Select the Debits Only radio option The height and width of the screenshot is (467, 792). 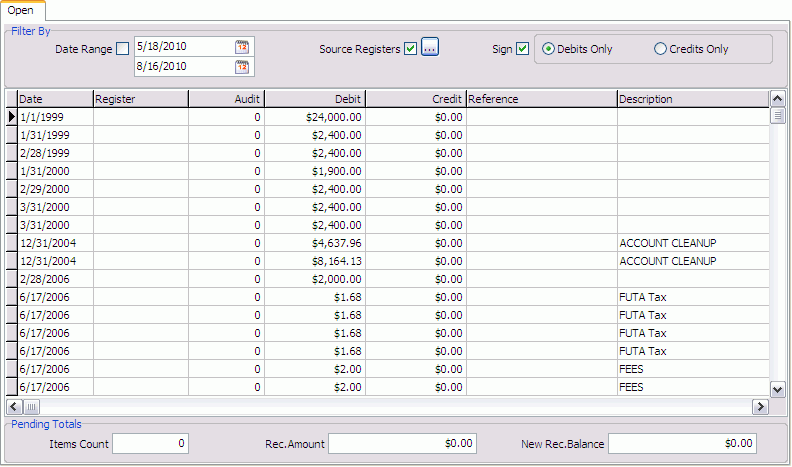[547, 49]
